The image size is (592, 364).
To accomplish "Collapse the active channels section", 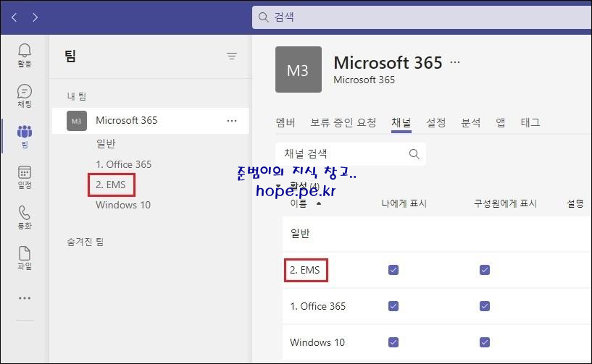I will [x=278, y=185].
